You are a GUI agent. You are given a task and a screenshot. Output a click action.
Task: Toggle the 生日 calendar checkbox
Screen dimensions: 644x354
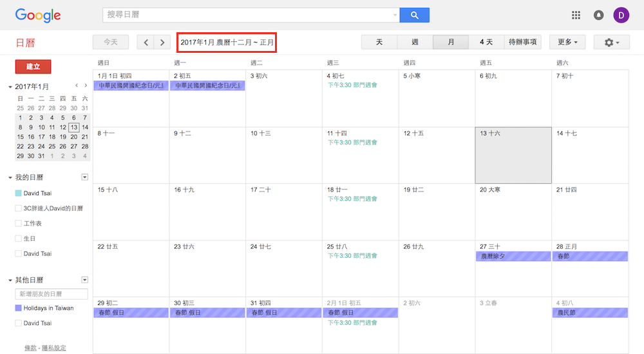click(18, 239)
